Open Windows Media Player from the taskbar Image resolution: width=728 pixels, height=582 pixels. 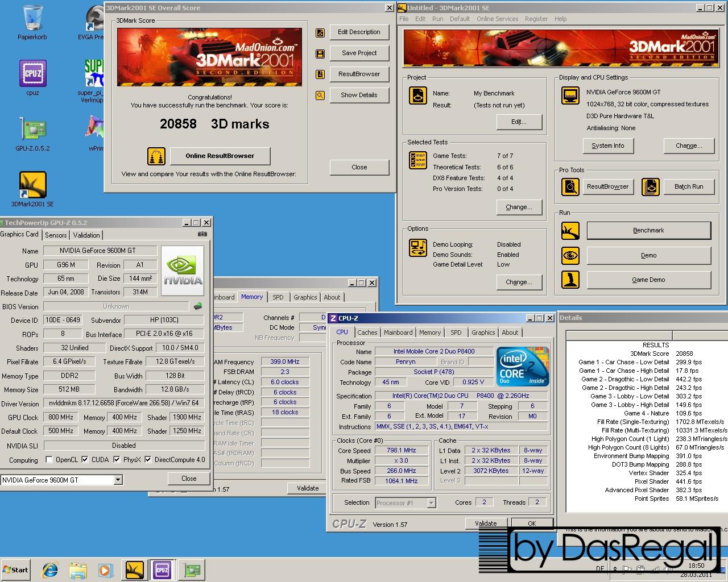pyautogui.click(x=106, y=569)
